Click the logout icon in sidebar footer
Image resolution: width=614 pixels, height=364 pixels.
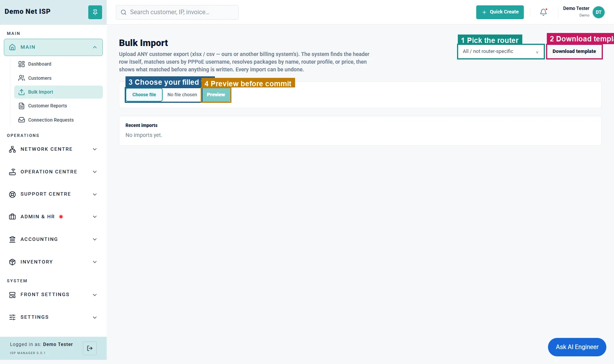pos(90,348)
